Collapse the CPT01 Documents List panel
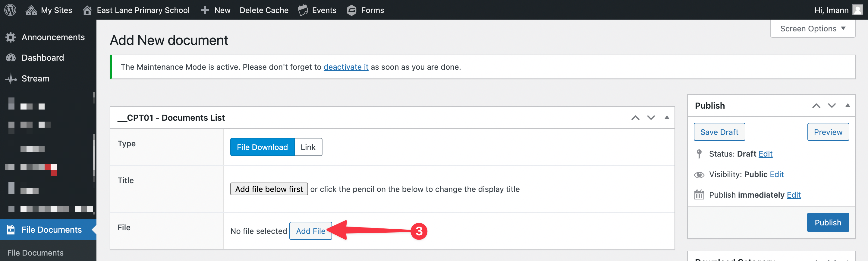The image size is (868, 261). [666, 117]
